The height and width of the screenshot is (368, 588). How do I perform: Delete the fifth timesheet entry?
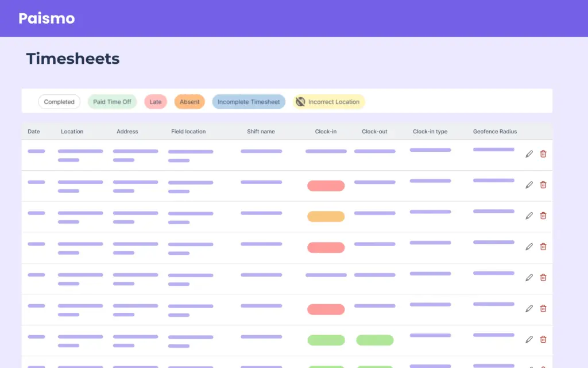tap(543, 278)
